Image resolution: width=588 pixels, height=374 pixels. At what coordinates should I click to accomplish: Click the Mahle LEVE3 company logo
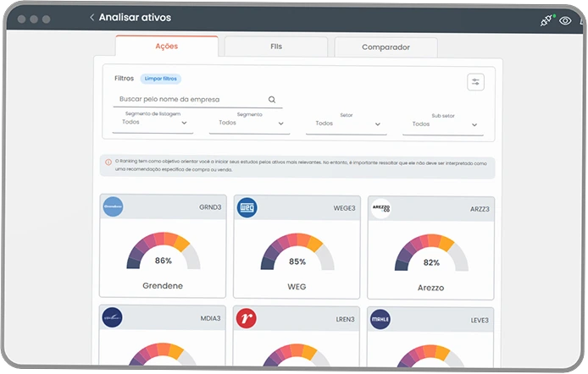coord(380,319)
